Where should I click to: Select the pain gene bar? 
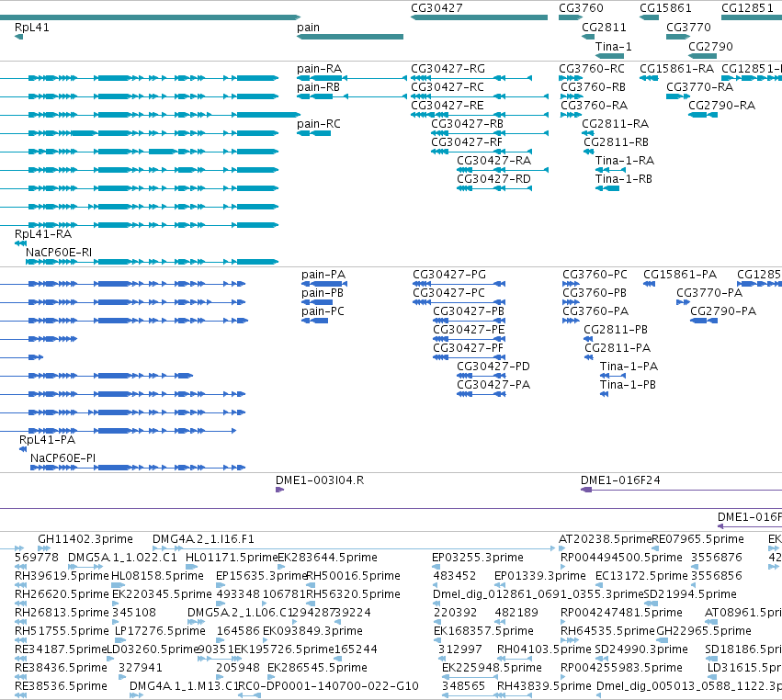coord(350,37)
